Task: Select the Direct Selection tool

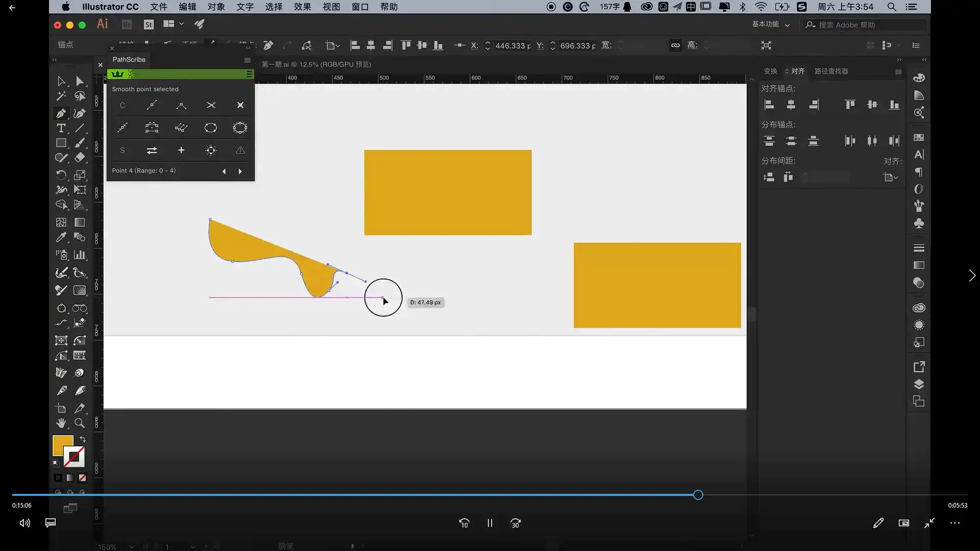Action: click(x=80, y=81)
